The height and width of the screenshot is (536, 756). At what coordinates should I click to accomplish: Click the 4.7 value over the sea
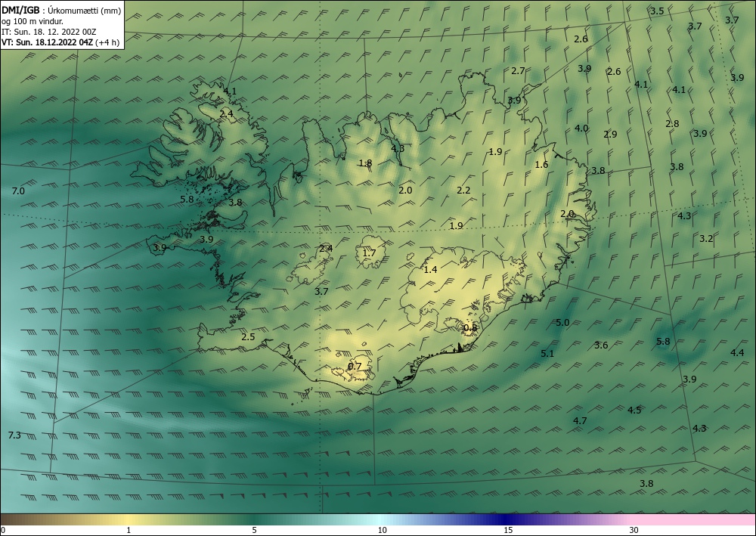point(580,421)
